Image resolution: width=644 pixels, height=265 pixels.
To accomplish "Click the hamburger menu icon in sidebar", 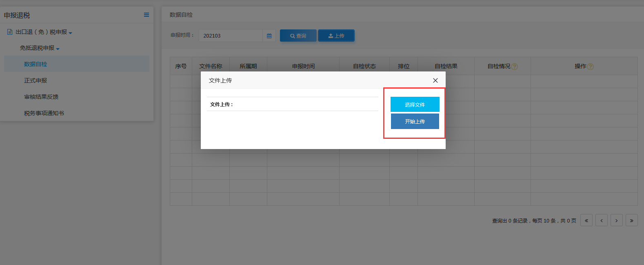I will (147, 15).
